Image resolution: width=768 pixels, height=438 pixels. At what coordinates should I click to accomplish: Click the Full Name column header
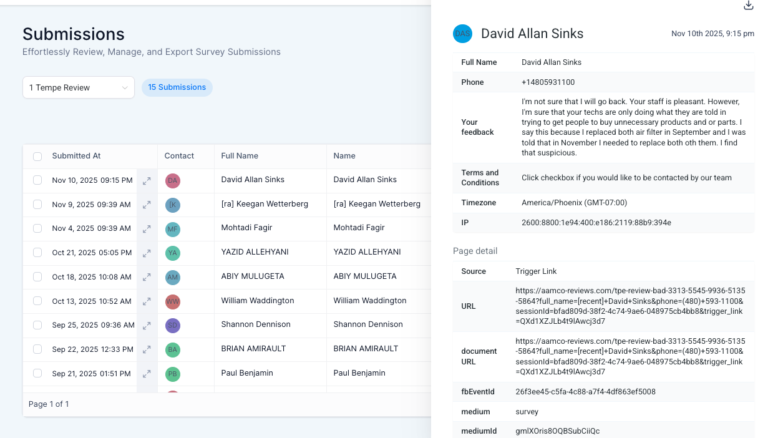(x=240, y=156)
